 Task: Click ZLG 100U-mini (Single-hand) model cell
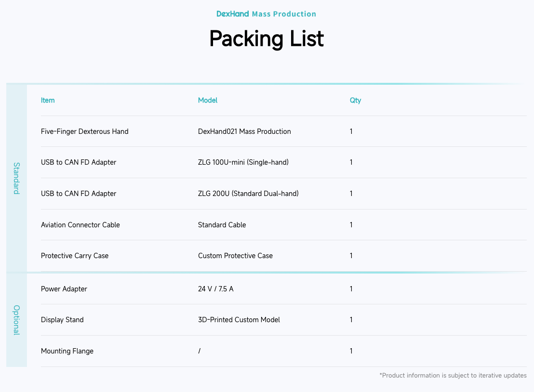(243, 162)
